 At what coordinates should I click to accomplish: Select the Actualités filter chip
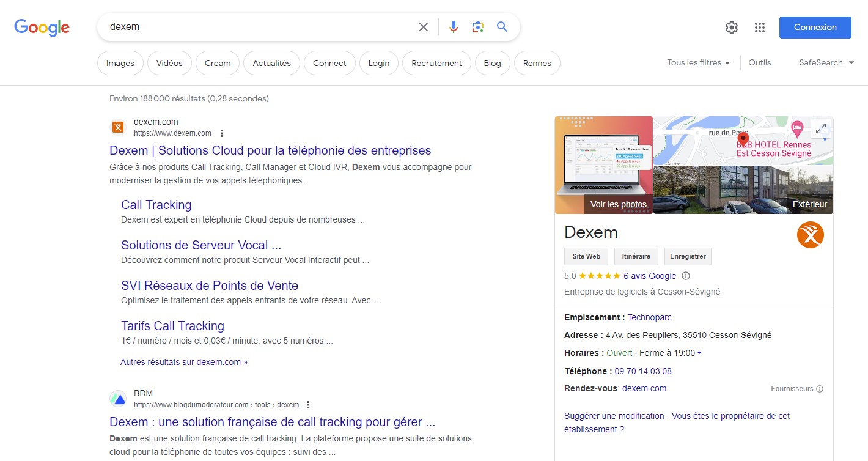[272, 63]
